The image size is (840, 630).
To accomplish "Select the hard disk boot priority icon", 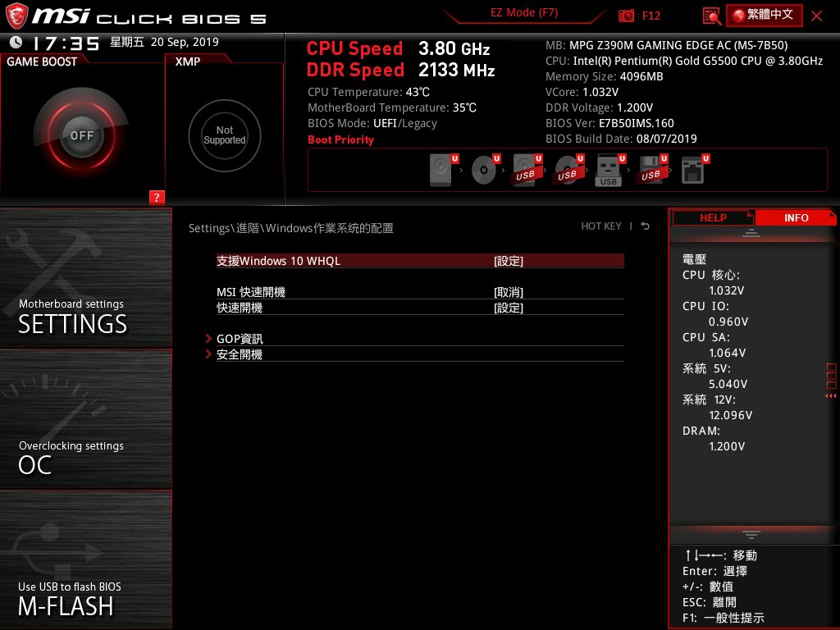I will click(441, 169).
